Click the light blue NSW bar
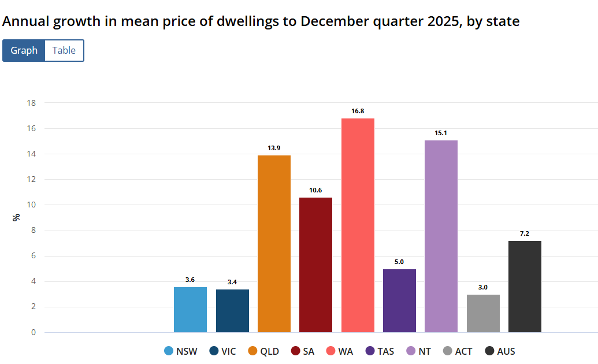Viewport: 598px width, 364px height. (x=190, y=310)
